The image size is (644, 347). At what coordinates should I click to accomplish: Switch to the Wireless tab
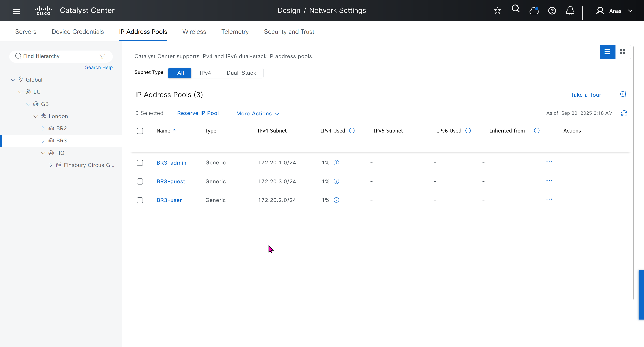click(x=194, y=32)
